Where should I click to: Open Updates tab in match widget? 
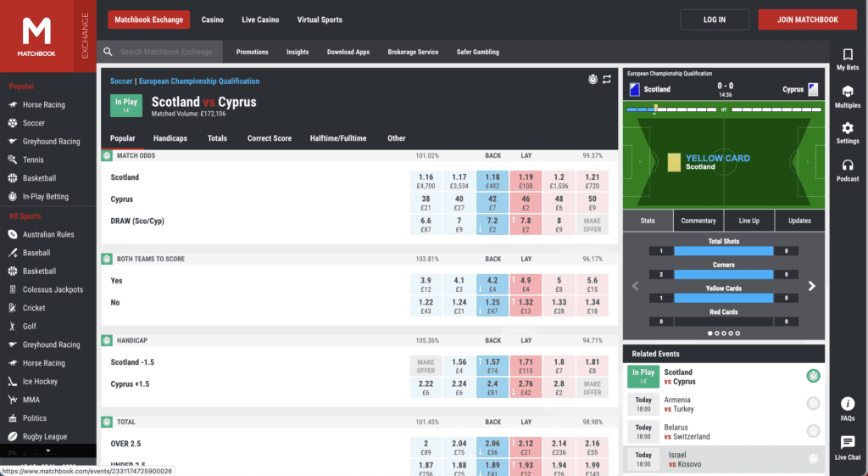point(799,221)
